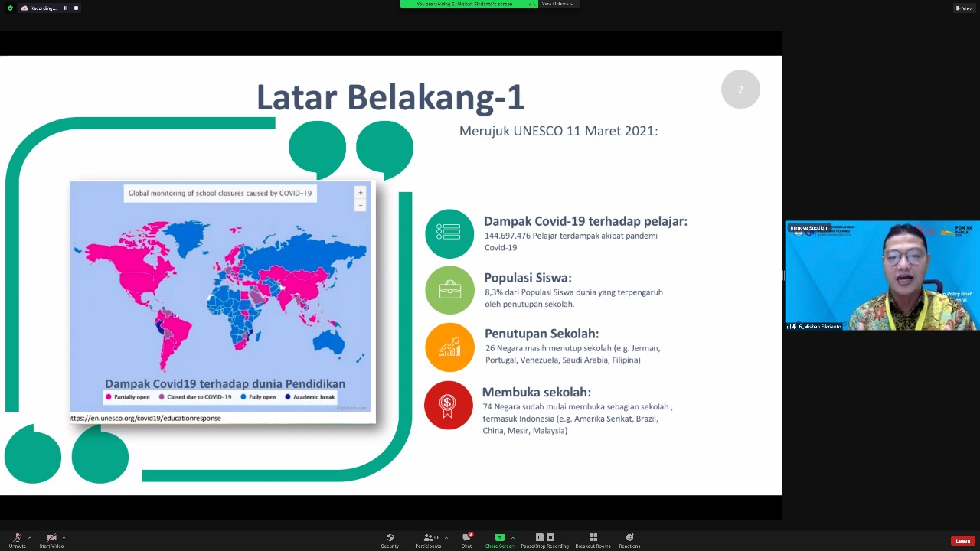Click the Dampak Covid19 terhadap dunia Pendidikan caption

225,383
